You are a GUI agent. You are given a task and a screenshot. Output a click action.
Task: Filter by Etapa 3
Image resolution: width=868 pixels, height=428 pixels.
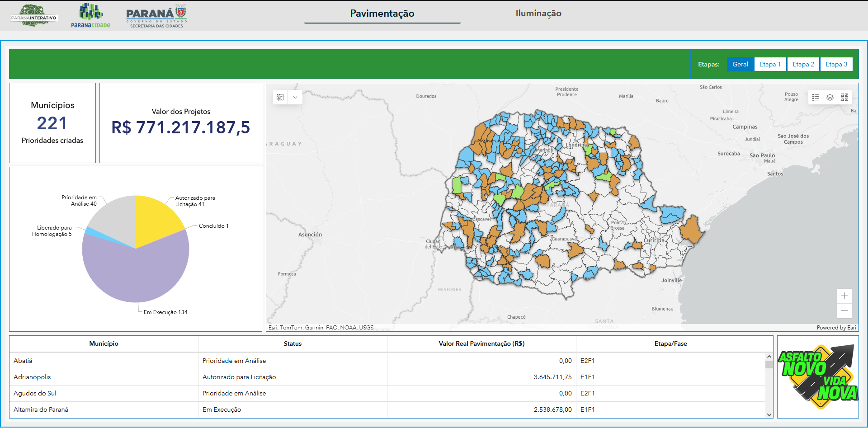(x=836, y=64)
